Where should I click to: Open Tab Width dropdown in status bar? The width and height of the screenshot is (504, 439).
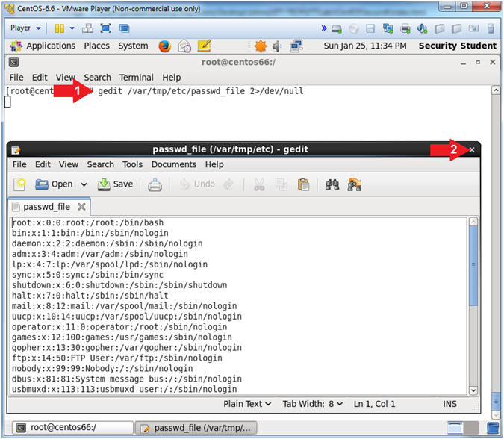click(313, 404)
